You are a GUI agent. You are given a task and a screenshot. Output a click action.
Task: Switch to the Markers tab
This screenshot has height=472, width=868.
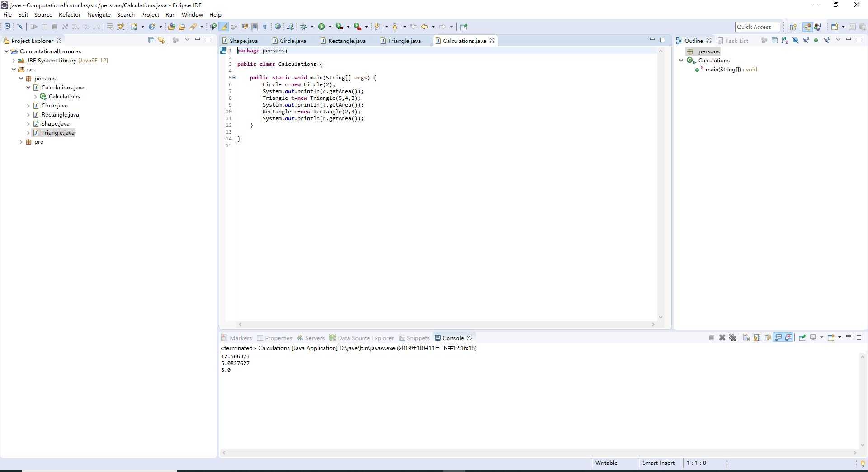(x=236, y=338)
